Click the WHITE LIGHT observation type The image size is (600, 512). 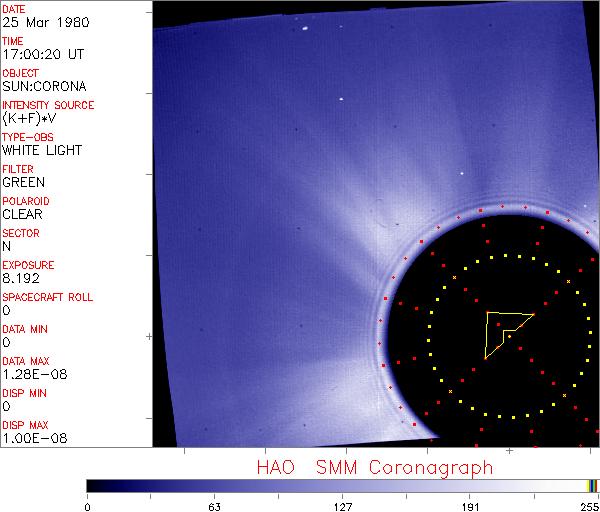pos(42,150)
